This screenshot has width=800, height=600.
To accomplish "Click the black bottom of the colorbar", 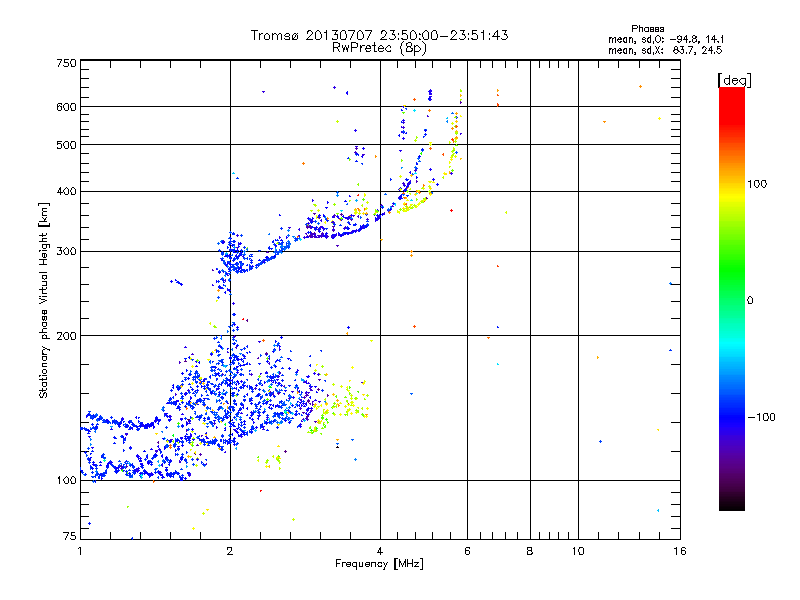I will tap(732, 503).
